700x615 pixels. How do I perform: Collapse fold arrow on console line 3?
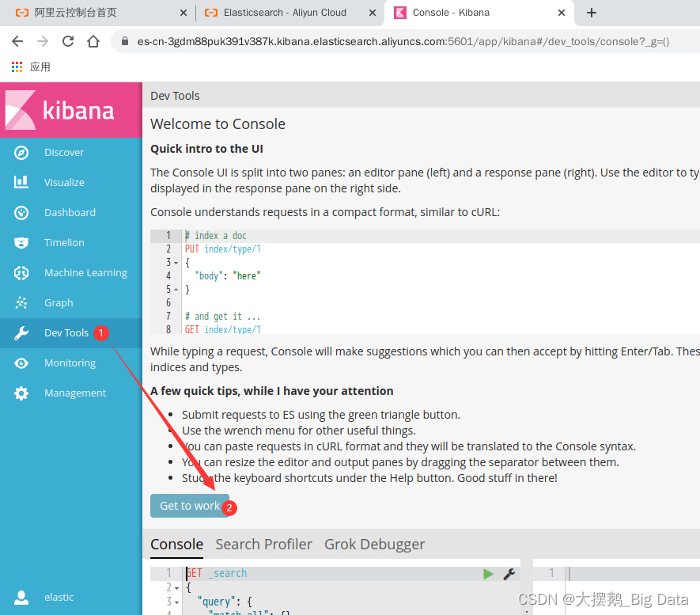tap(177, 602)
